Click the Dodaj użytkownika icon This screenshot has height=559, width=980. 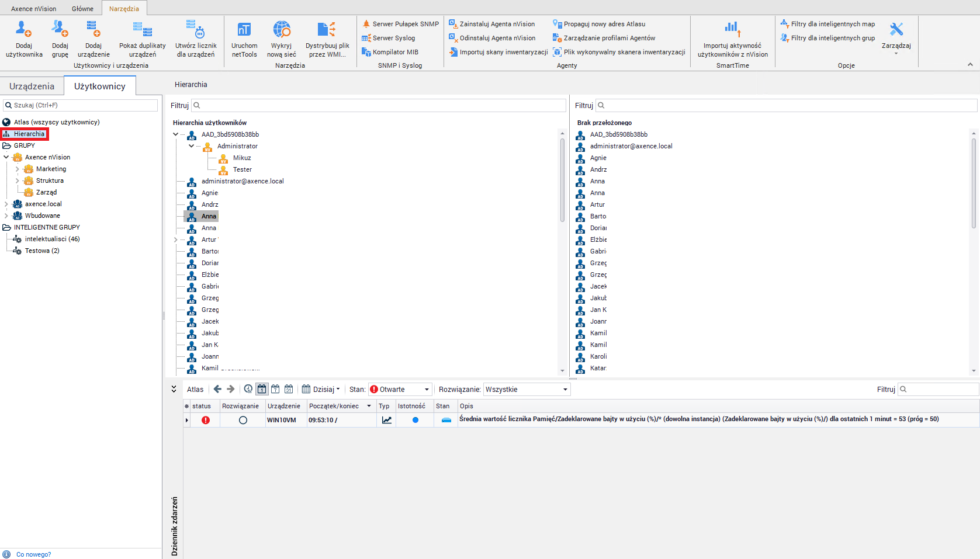pyautogui.click(x=24, y=29)
